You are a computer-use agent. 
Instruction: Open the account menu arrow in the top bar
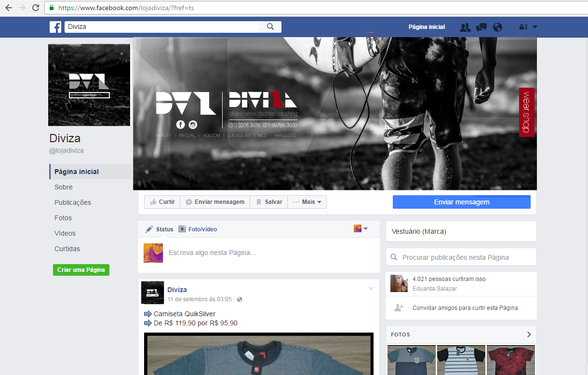click(x=535, y=27)
